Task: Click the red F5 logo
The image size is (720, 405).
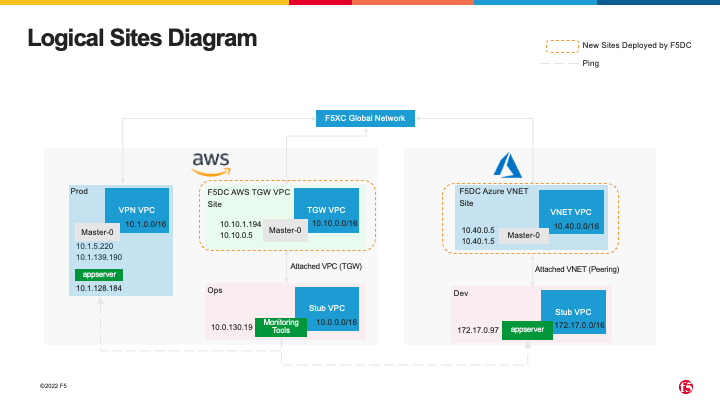Action: (686, 386)
